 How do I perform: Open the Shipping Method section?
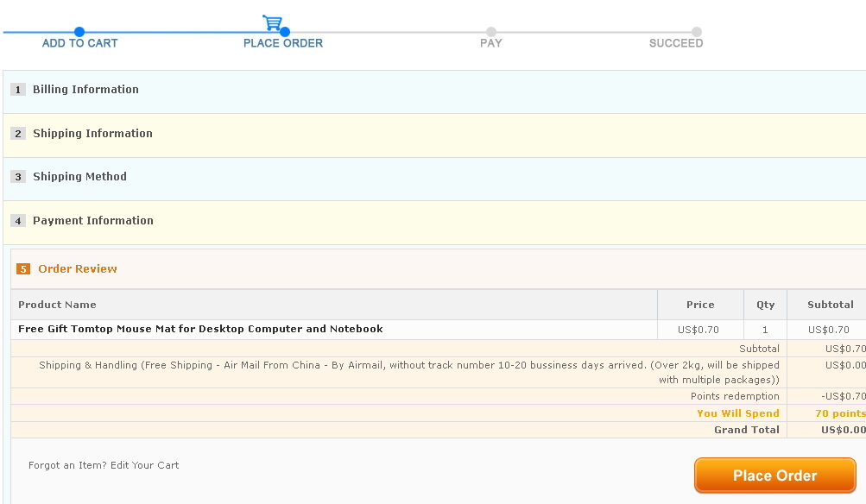pyautogui.click(x=79, y=177)
